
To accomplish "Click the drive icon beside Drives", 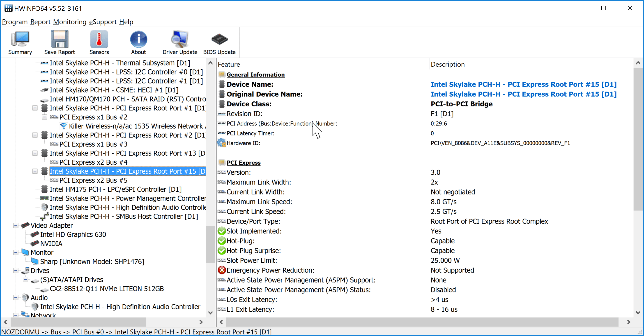I will click(25, 271).
